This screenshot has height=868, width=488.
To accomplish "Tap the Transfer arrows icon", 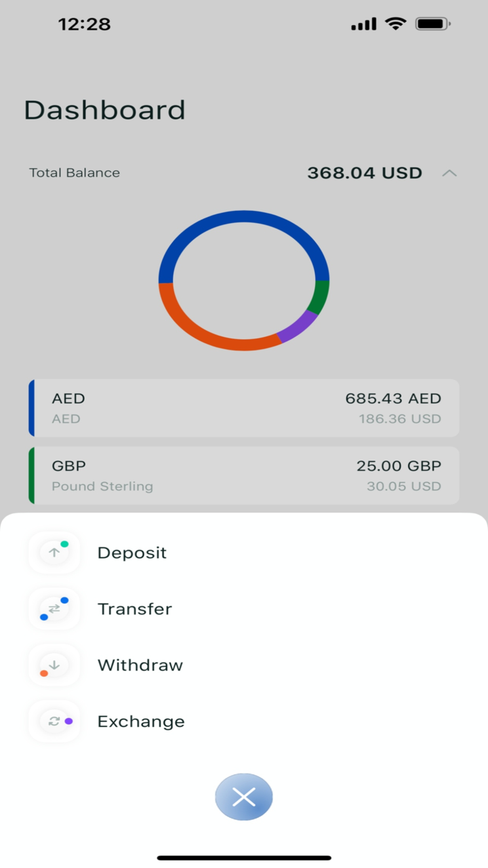I will (54, 609).
